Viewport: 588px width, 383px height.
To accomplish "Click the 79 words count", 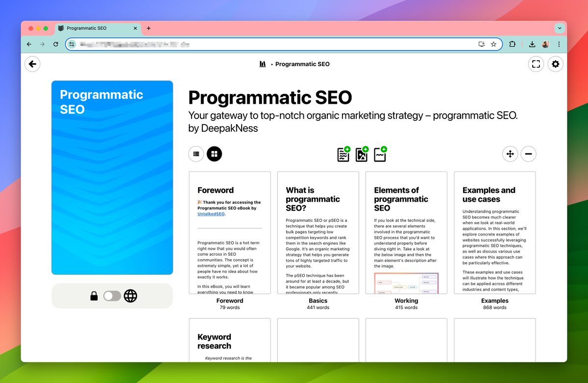I will pyautogui.click(x=230, y=308).
